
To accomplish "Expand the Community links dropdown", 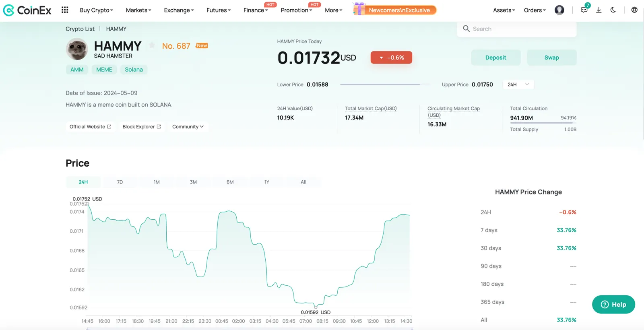I will (188, 126).
